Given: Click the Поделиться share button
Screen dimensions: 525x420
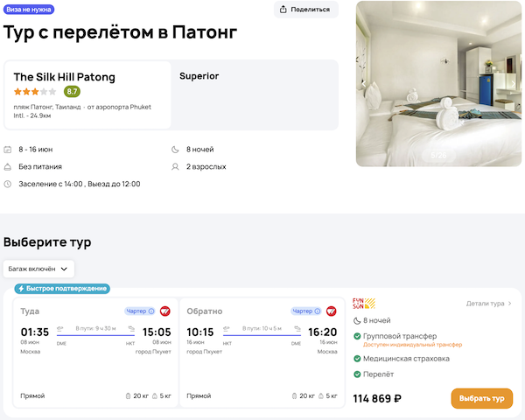Looking at the screenshot, I should click(x=306, y=10).
